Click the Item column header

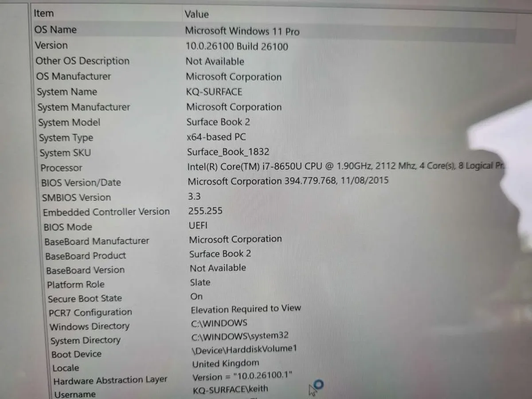click(x=43, y=14)
